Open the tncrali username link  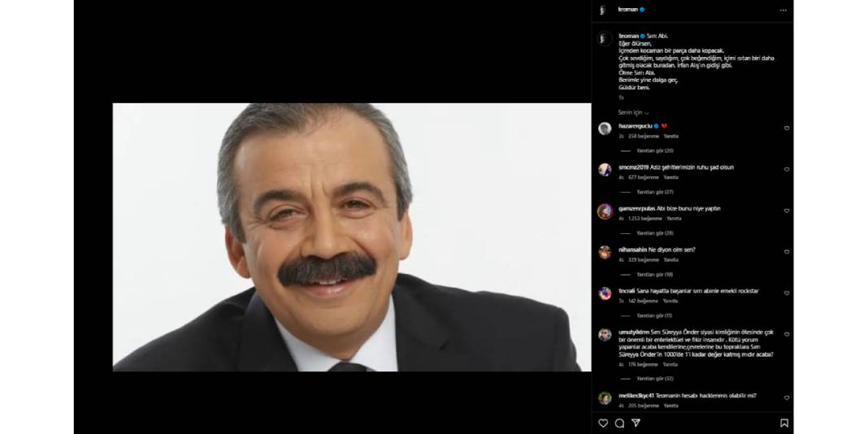tap(627, 291)
